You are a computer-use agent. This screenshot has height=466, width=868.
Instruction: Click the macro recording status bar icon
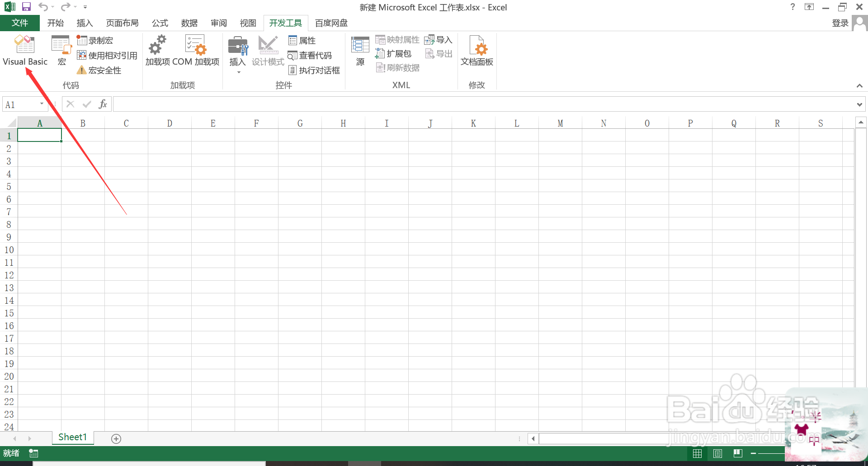click(x=33, y=453)
